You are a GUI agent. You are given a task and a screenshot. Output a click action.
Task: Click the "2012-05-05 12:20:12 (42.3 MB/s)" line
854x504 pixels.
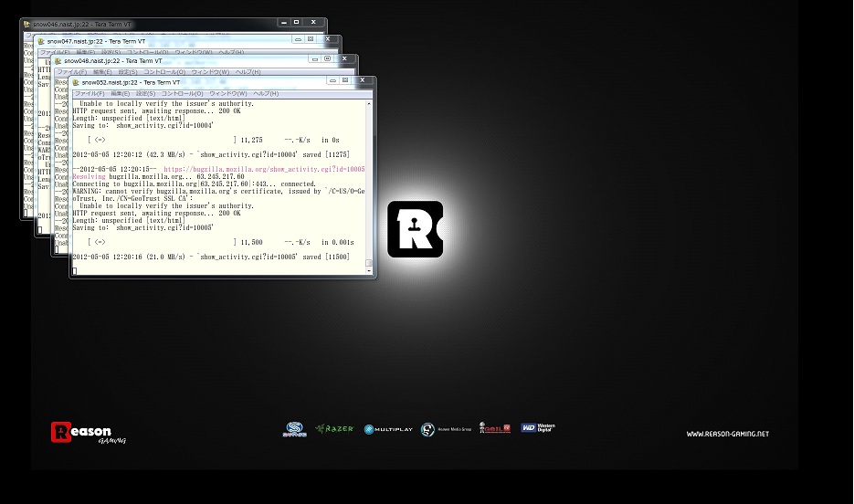pos(211,154)
